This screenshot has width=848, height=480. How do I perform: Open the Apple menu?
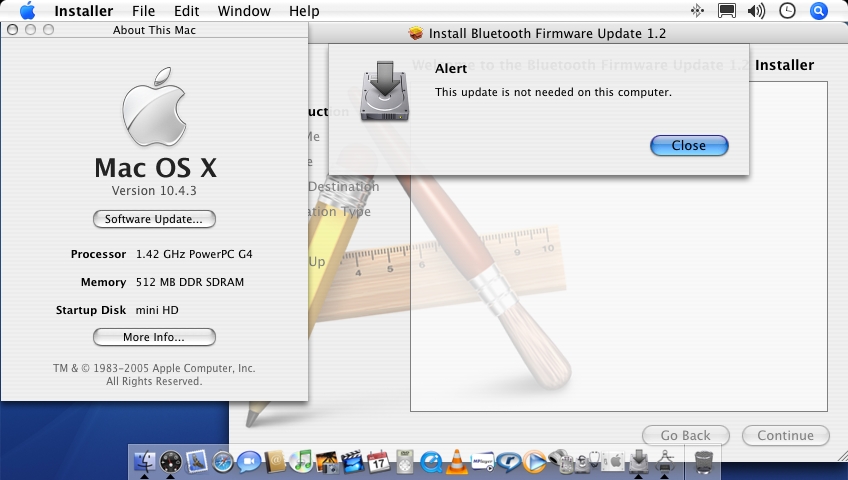[27, 11]
